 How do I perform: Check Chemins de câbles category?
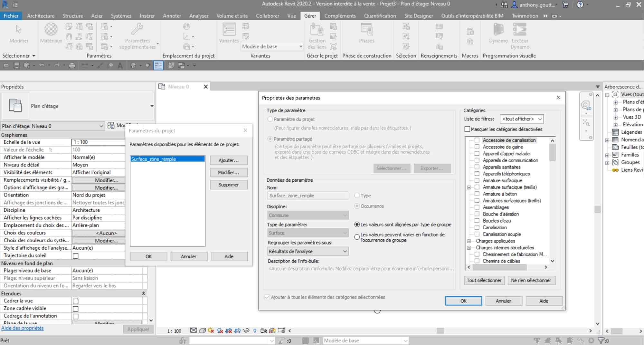[x=477, y=261]
